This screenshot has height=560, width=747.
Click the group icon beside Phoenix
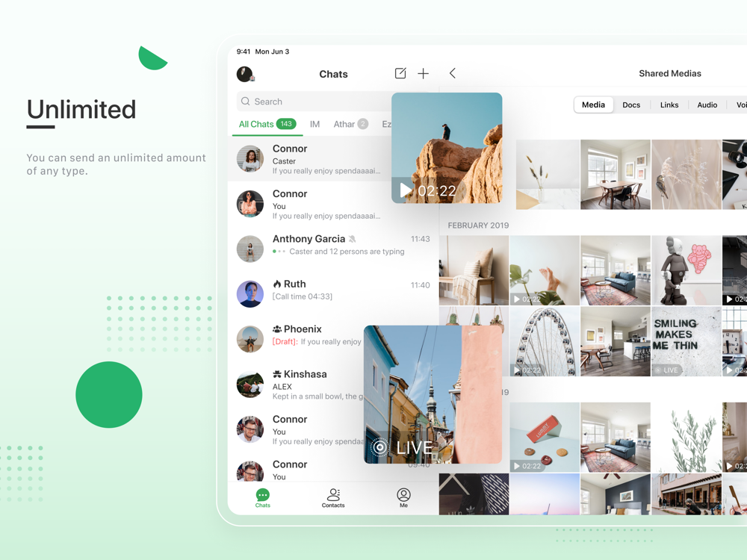pos(277,329)
